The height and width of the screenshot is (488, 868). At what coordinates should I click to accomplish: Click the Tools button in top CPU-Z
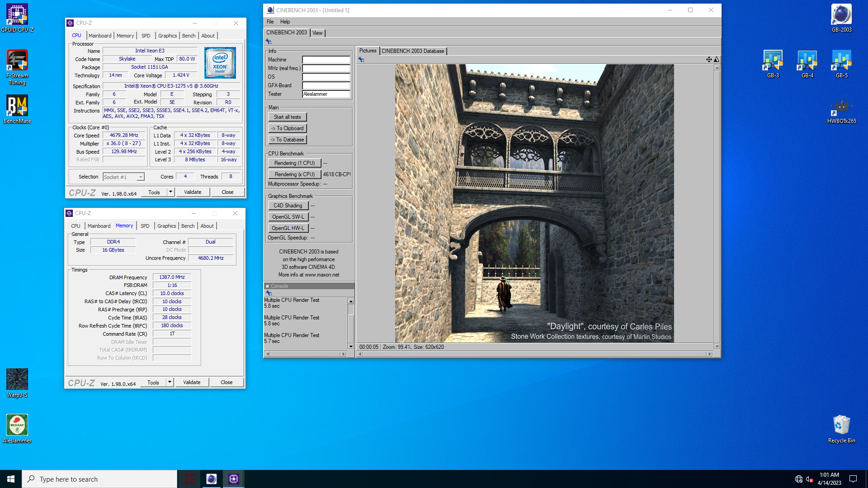(x=154, y=192)
